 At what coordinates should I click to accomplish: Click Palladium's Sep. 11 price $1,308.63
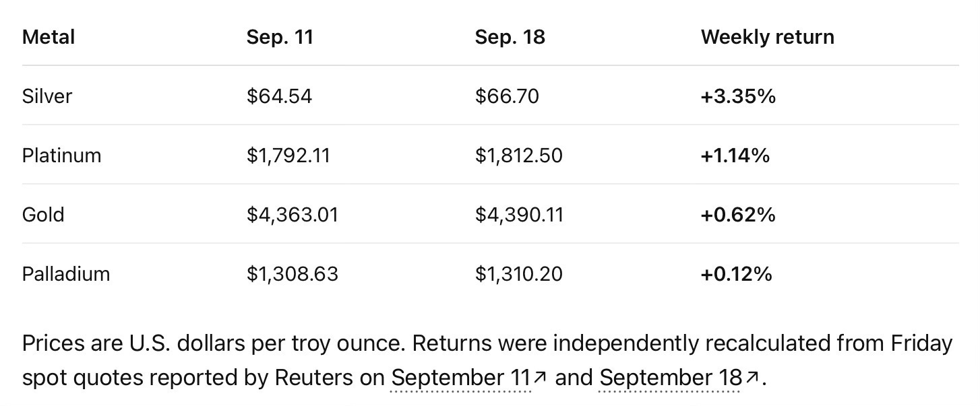click(x=292, y=274)
